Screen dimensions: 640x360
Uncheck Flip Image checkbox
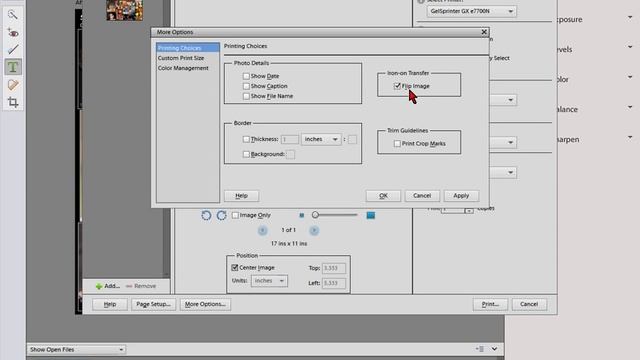[397, 86]
